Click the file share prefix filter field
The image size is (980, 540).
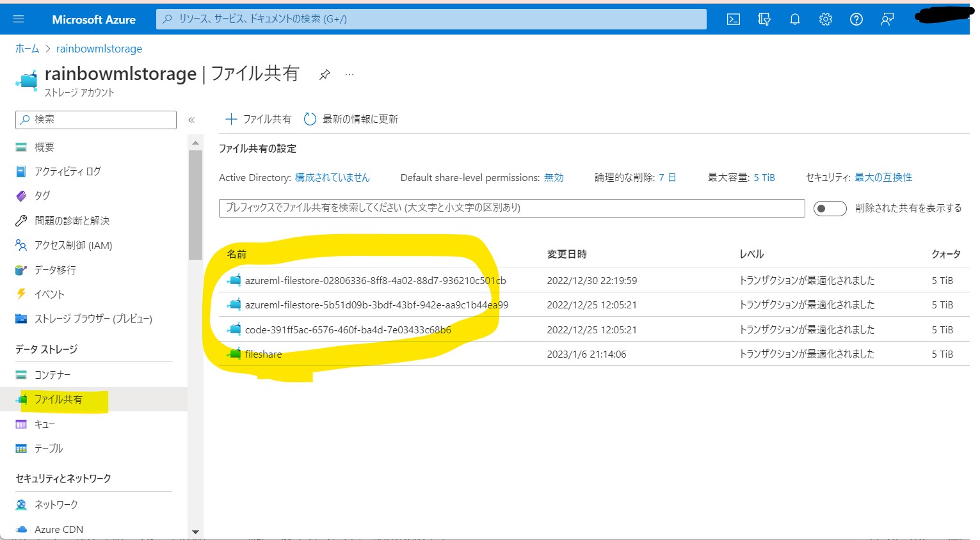(512, 208)
